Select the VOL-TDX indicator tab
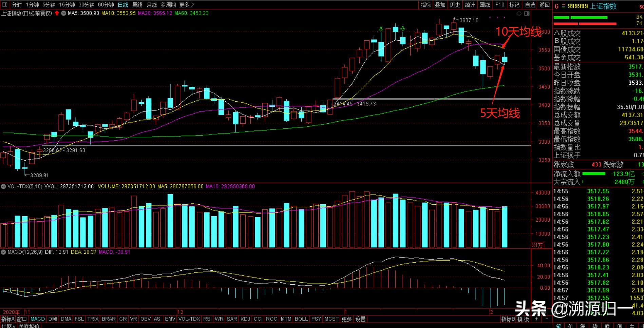 tap(189, 319)
